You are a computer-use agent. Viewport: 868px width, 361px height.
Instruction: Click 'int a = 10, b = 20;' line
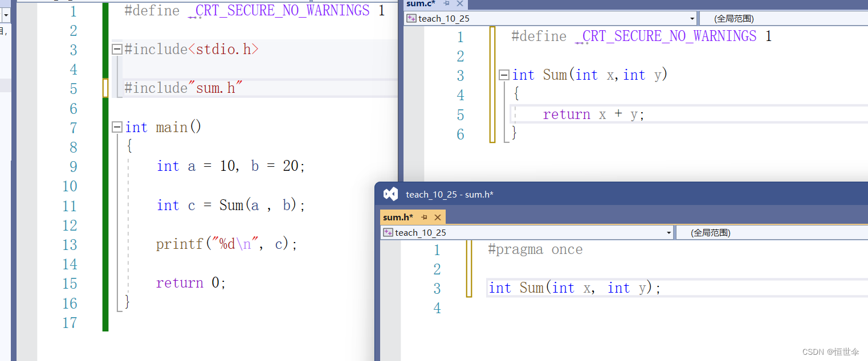point(231,166)
